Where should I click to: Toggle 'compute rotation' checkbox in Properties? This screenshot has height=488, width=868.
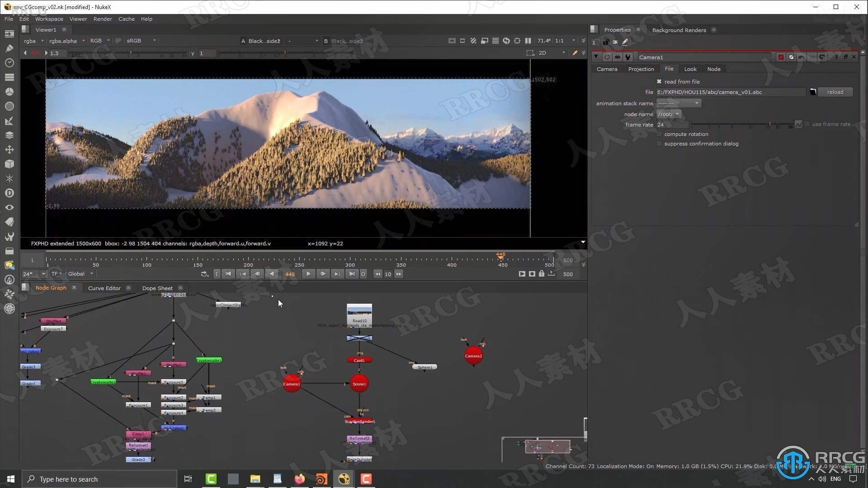click(x=659, y=133)
